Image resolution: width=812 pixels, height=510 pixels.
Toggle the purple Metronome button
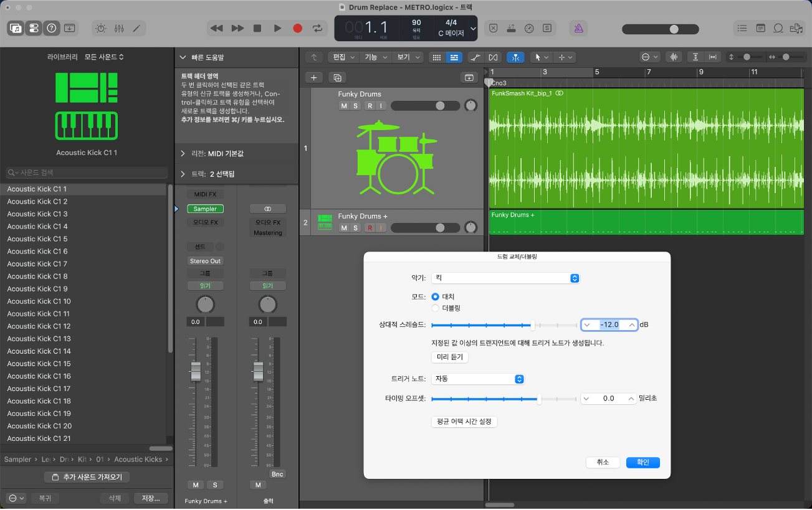pyautogui.click(x=578, y=28)
